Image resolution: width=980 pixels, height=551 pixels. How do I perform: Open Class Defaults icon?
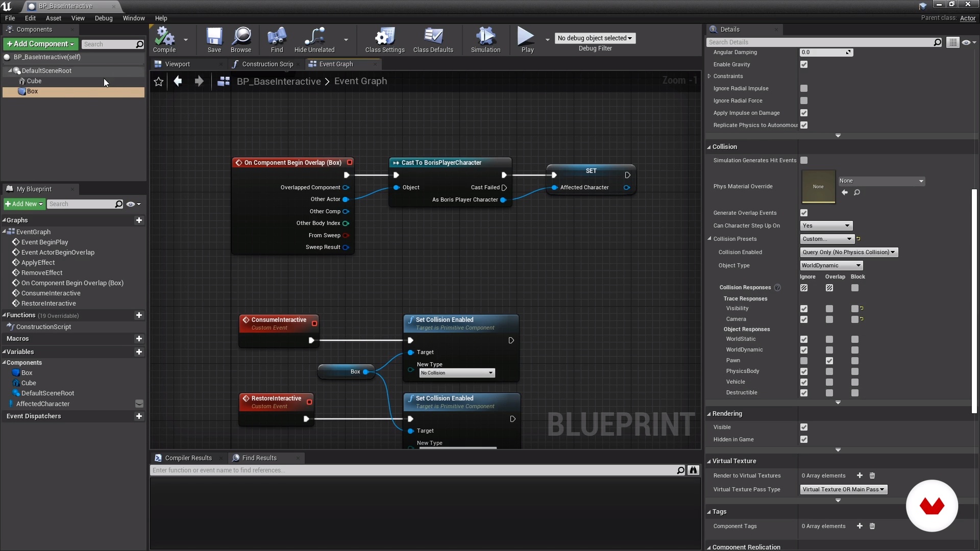pos(433,40)
